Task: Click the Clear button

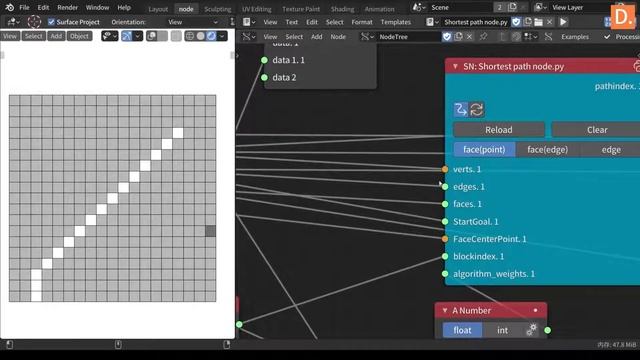Action: click(597, 130)
